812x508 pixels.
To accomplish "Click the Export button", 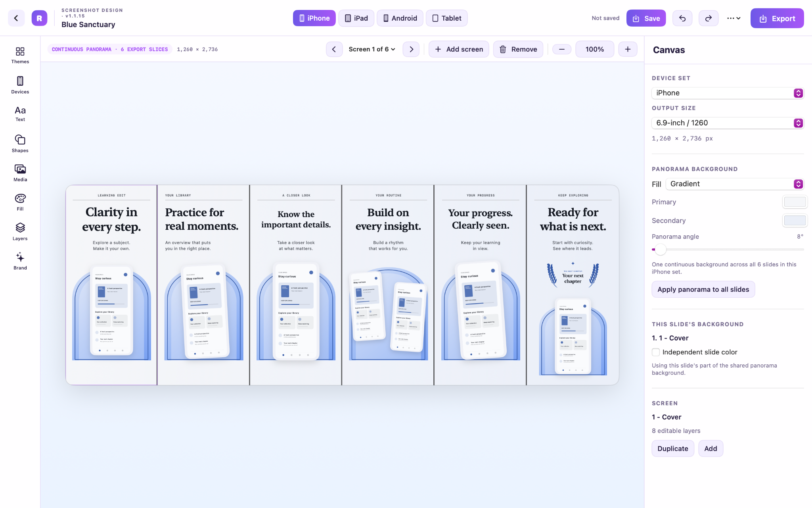I will [x=777, y=18].
